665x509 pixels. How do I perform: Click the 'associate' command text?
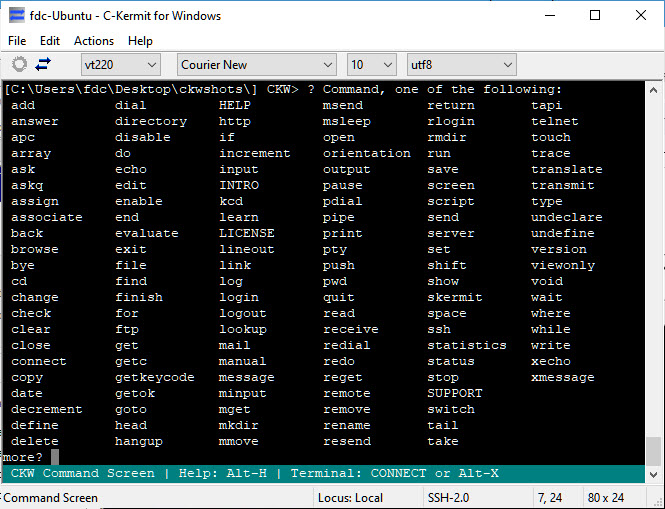click(x=47, y=217)
